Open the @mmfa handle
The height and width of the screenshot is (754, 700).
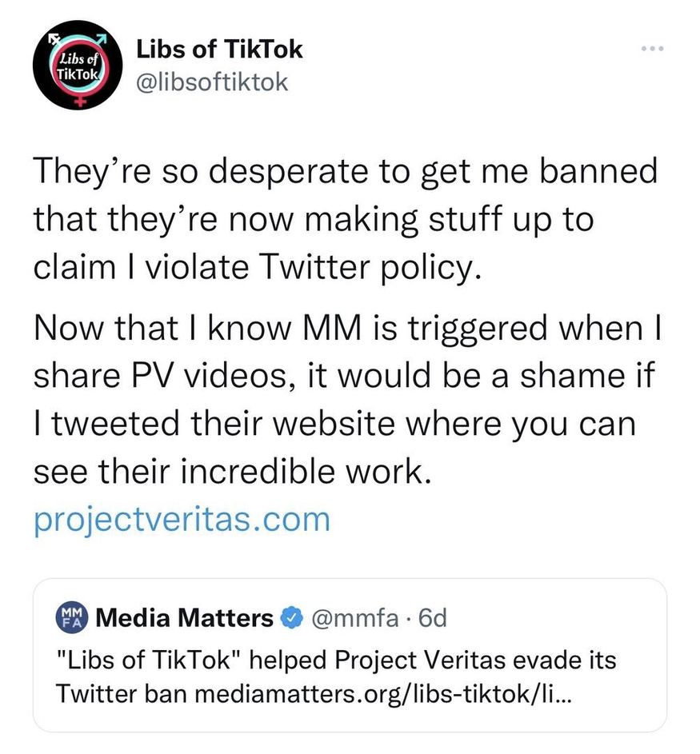click(x=348, y=618)
